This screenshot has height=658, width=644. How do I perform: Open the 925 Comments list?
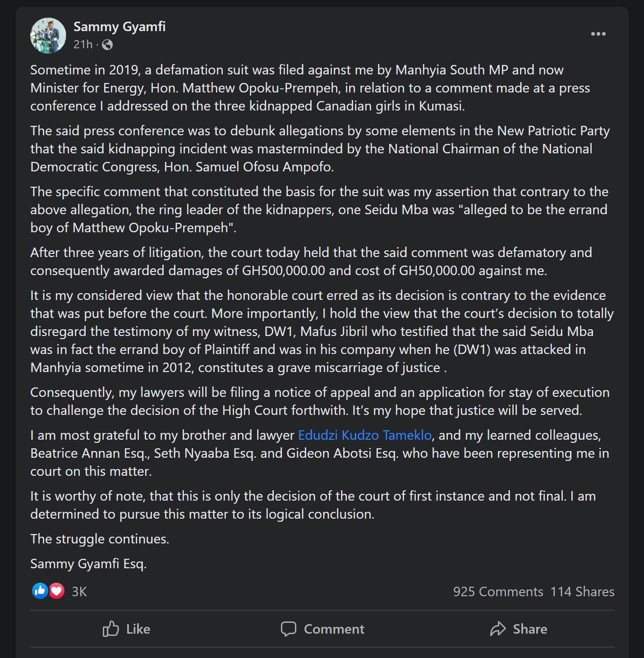point(498,592)
